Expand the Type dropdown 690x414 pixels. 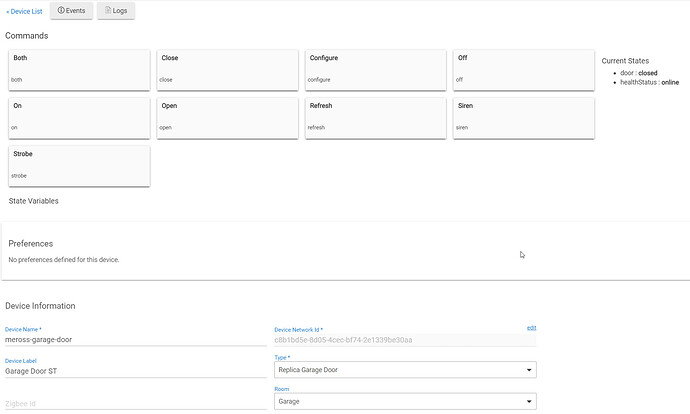click(405, 370)
